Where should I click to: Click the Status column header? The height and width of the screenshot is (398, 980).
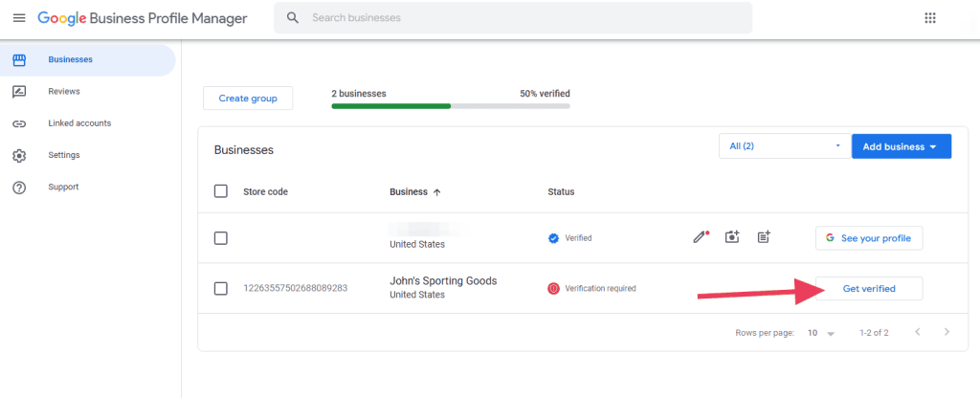tap(561, 191)
